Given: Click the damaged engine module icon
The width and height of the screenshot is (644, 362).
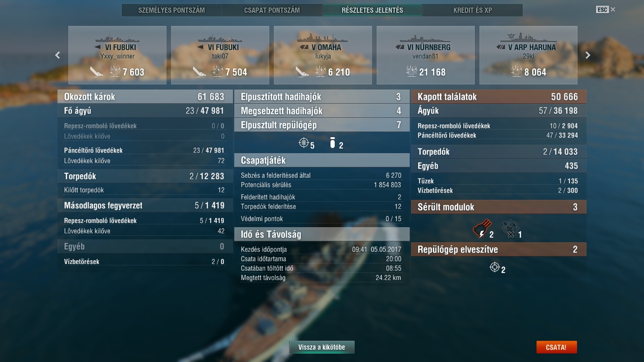Looking at the screenshot, I should tap(481, 229).
